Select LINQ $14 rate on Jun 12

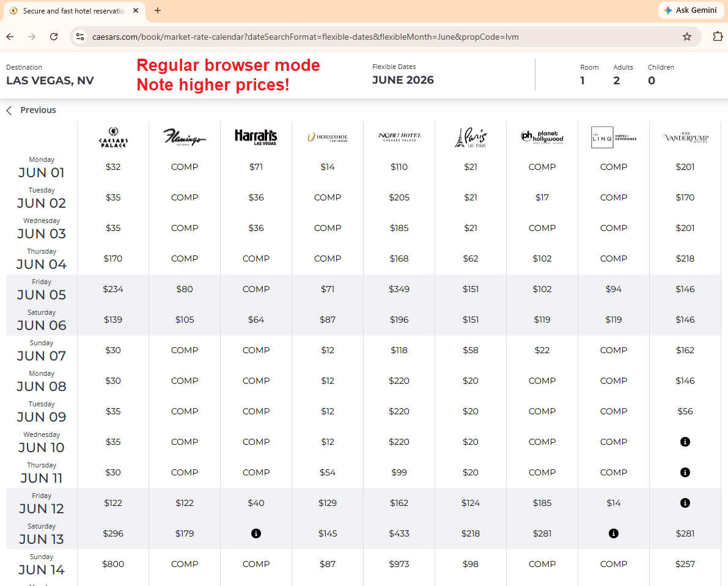(614, 504)
